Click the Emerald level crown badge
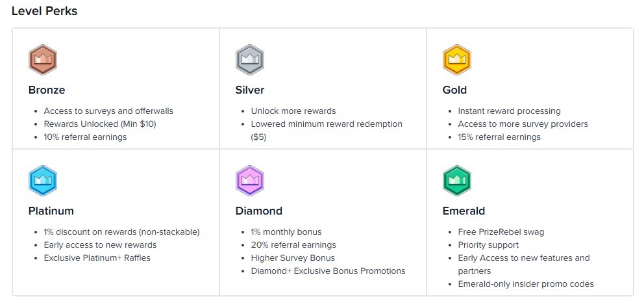The image size is (644, 303). pos(456,181)
